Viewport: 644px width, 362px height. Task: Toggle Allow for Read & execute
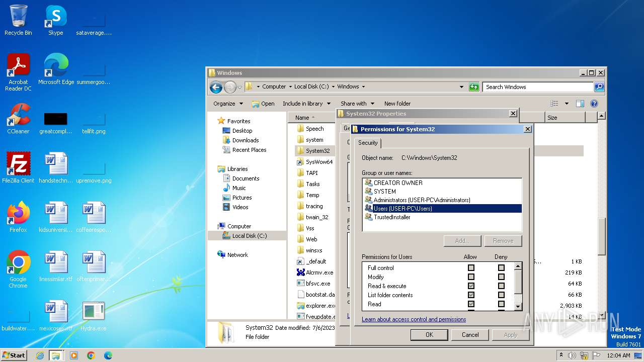coord(471,286)
